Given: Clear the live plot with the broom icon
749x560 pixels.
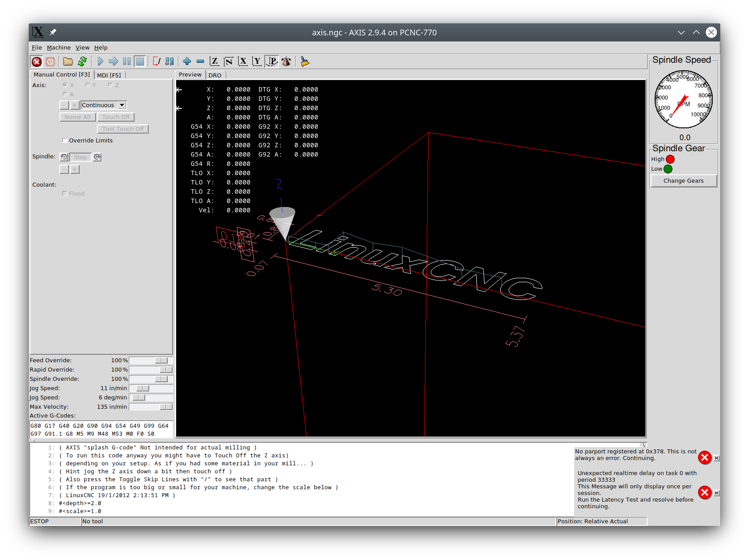Looking at the screenshot, I should point(305,61).
